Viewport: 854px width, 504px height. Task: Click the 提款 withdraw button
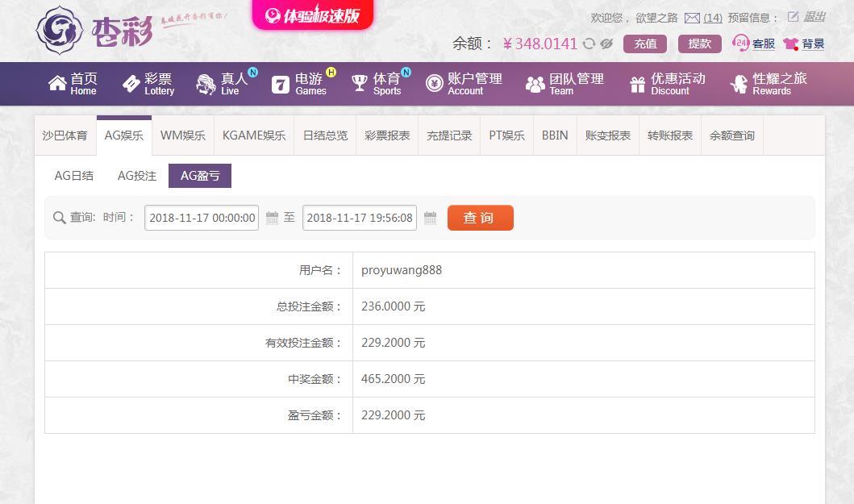click(699, 44)
